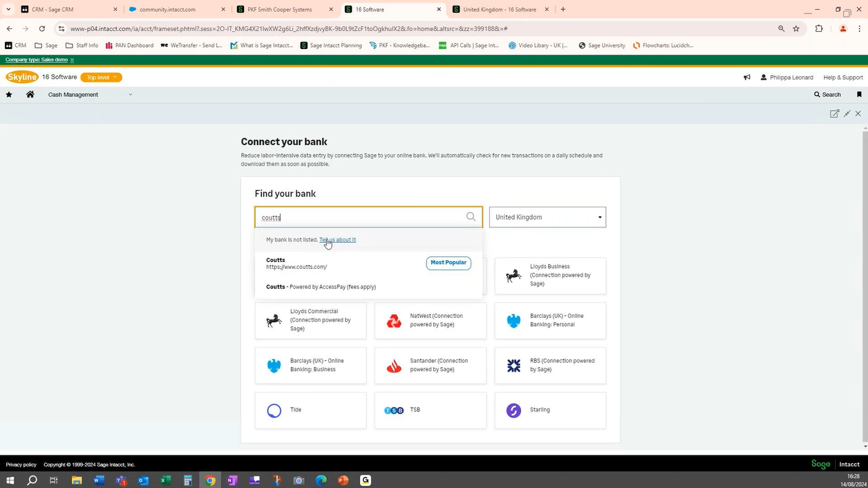Click the magnifier icon in bank search field

471,217
